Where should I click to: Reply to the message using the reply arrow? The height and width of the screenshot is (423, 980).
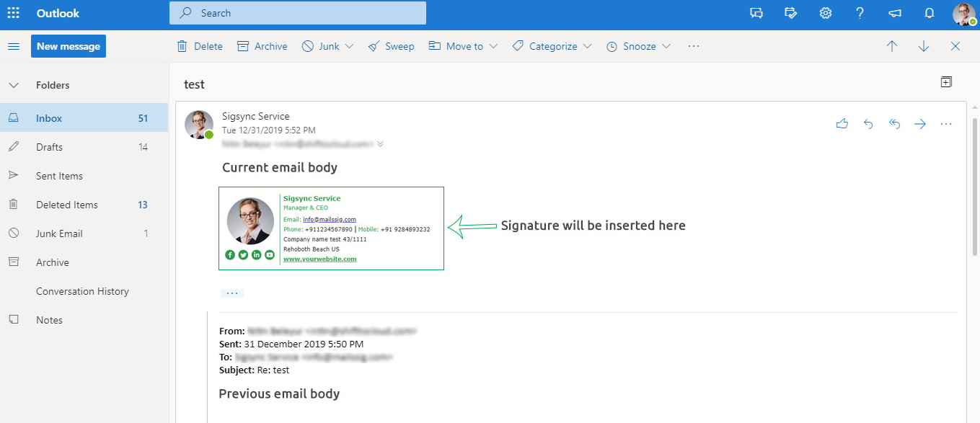pyautogui.click(x=868, y=124)
